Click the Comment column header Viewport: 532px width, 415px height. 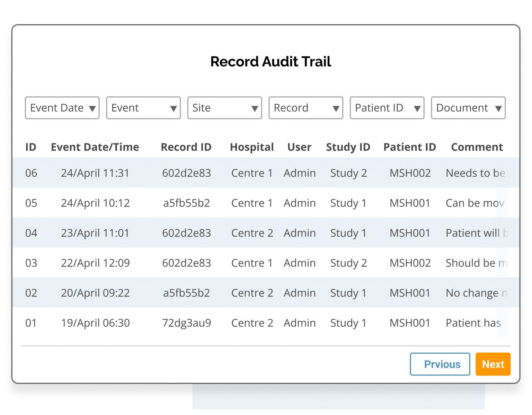477,147
